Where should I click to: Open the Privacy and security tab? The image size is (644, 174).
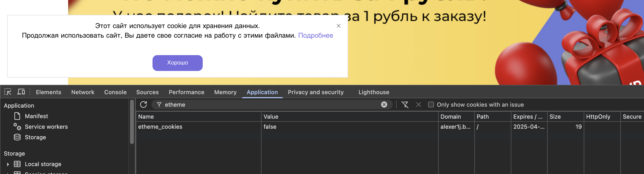[316, 92]
